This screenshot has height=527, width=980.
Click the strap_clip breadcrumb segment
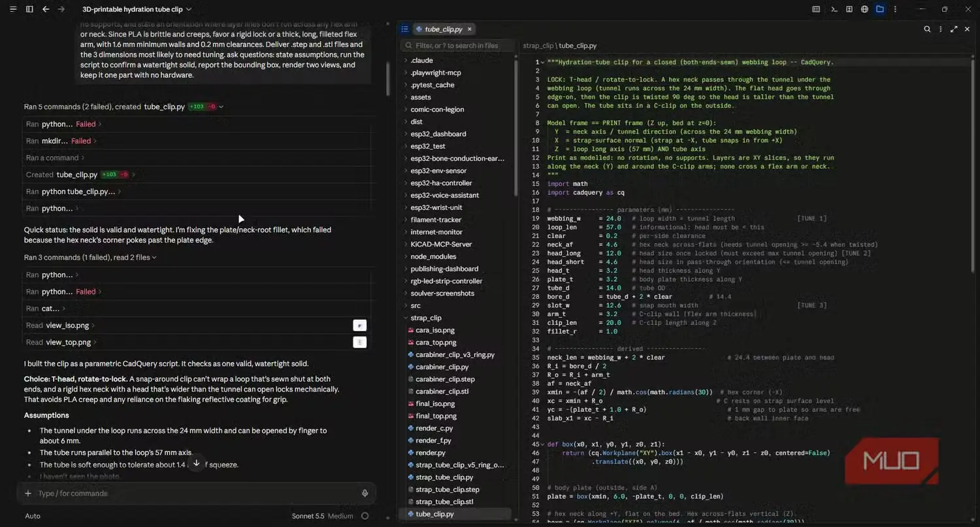[538, 46]
